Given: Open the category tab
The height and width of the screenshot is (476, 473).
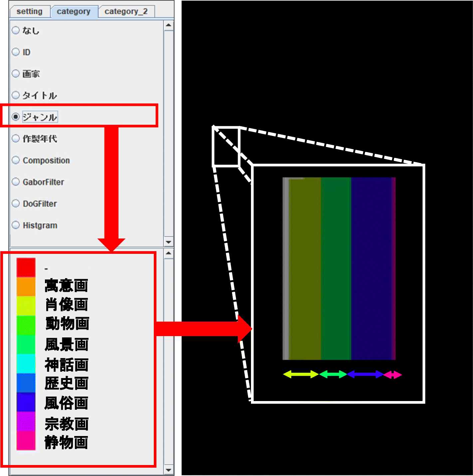Looking at the screenshot, I should [x=74, y=11].
